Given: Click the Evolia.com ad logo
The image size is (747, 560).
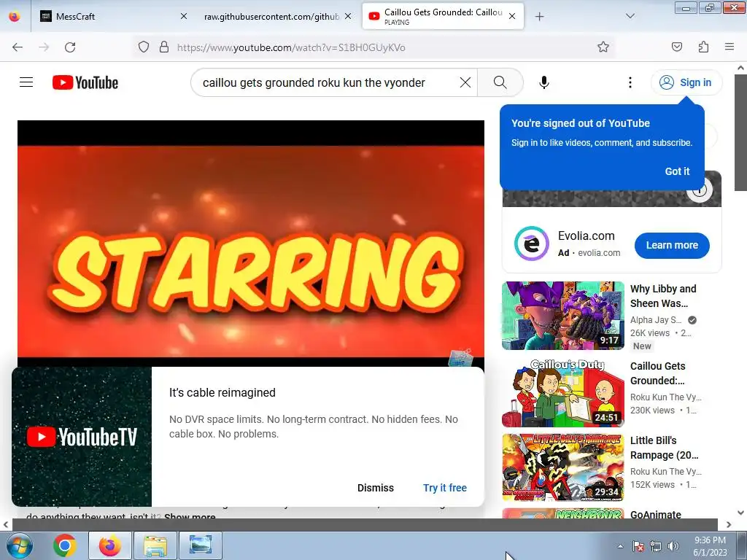Looking at the screenshot, I should pos(531,244).
